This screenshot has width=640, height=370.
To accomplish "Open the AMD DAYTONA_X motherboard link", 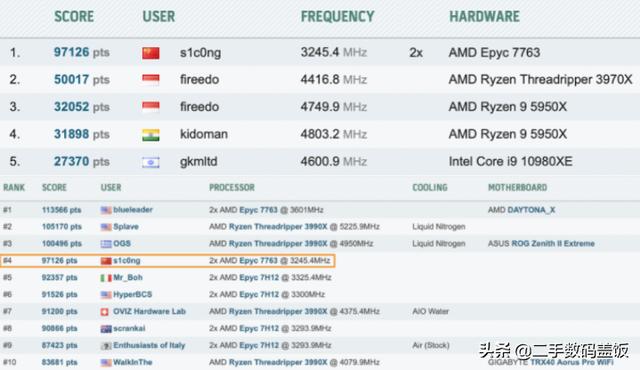I will coord(521,210).
